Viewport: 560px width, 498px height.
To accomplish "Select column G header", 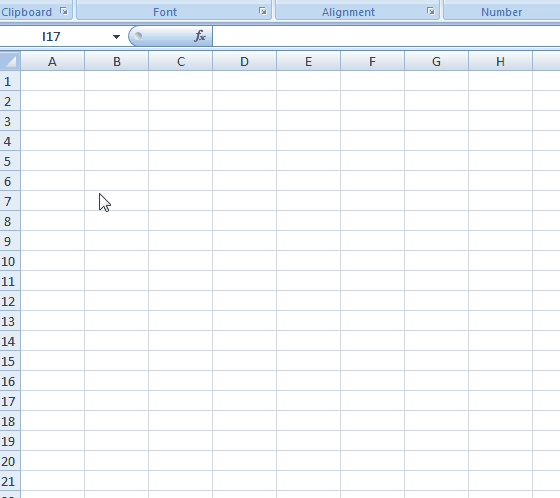I will pos(436,61).
